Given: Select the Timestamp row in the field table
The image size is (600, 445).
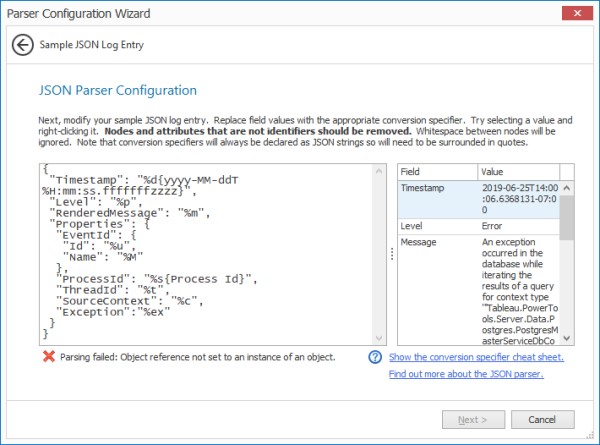Looking at the screenshot, I should [479, 199].
